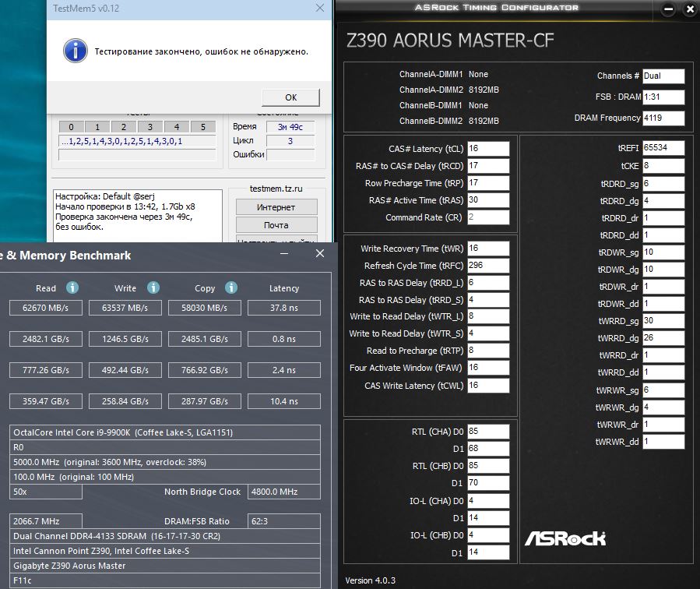Click the tRRD_L value field
The image size is (700, 589).
488,283
